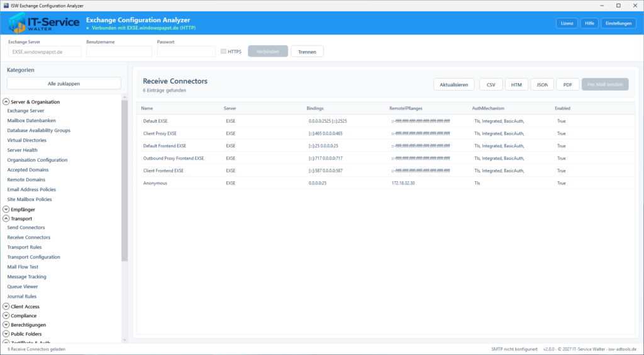Open Database Availability Groups
Viewport: 644px width, 355px height.
click(38, 130)
